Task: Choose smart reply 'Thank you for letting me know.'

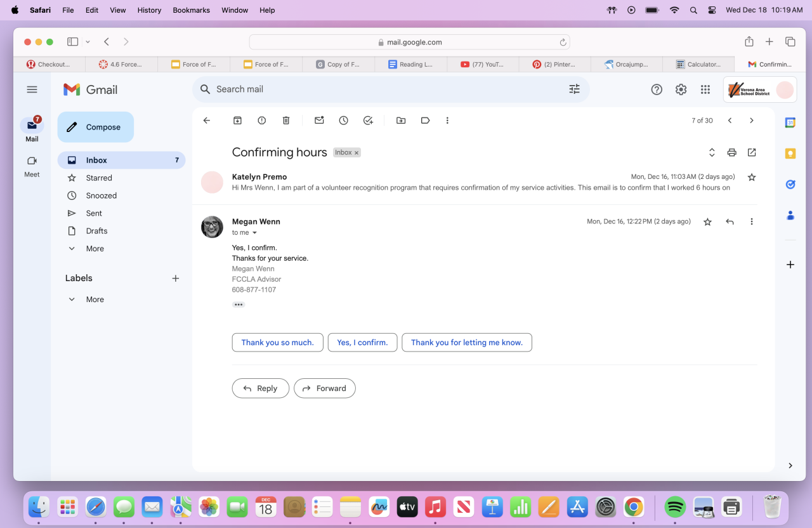Action: [x=467, y=343]
